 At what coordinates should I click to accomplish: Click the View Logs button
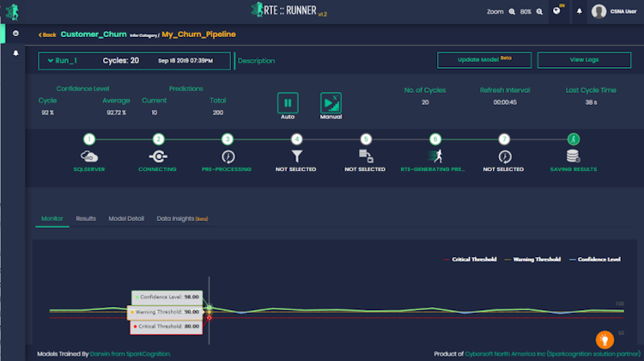[x=584, y=60]
